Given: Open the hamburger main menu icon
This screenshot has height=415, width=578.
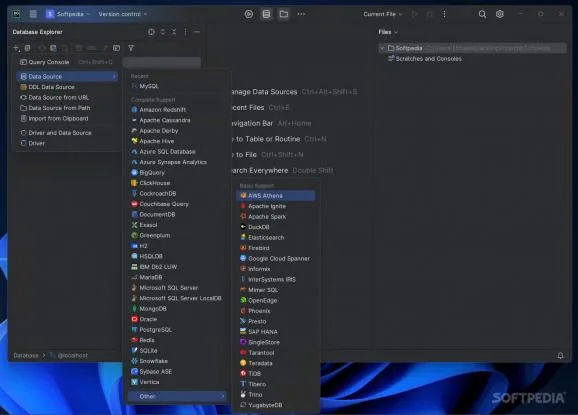Looking at the screenshot, I should click(x=33, y=14).
